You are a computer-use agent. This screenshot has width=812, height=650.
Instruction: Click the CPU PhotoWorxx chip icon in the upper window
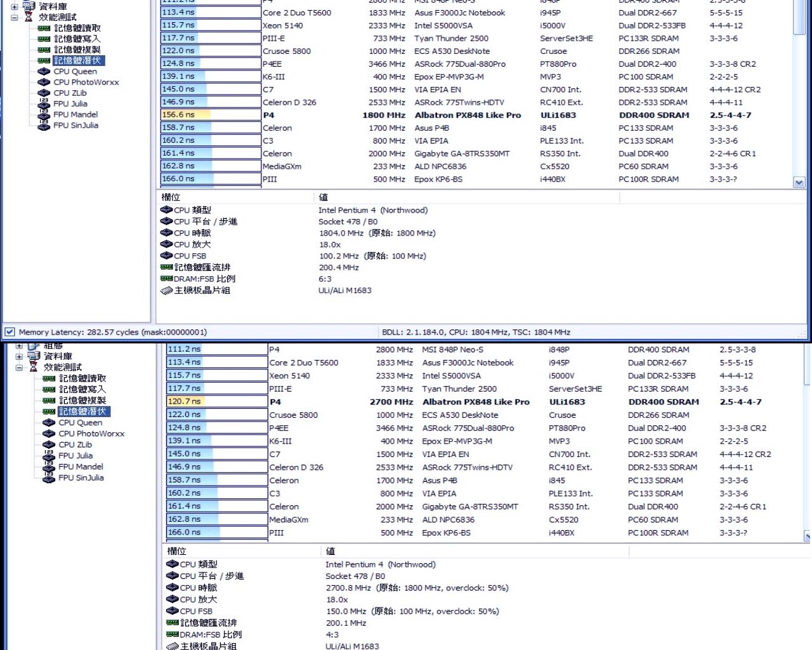pyautogui.click(x=44, y=82)
